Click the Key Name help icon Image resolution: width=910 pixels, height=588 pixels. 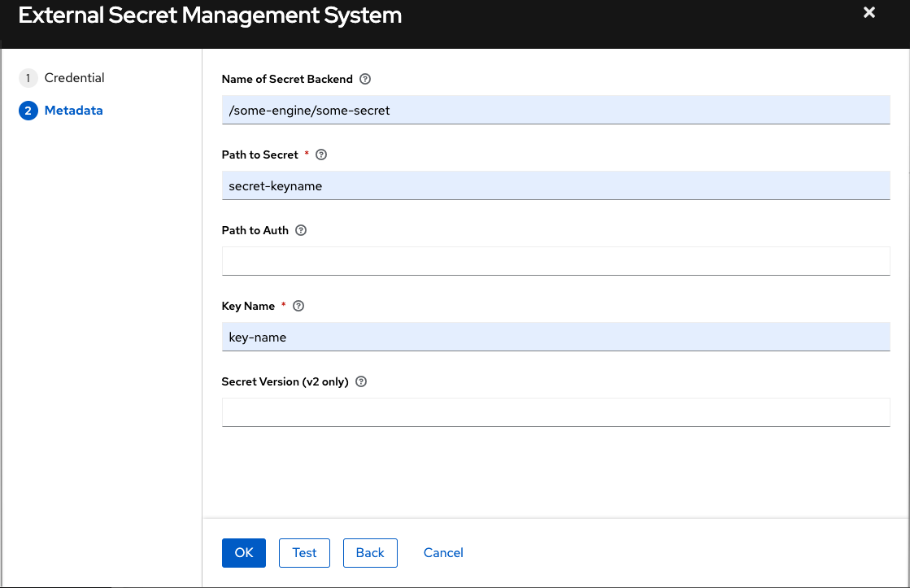pyautogui.click(x=298, y=306)
